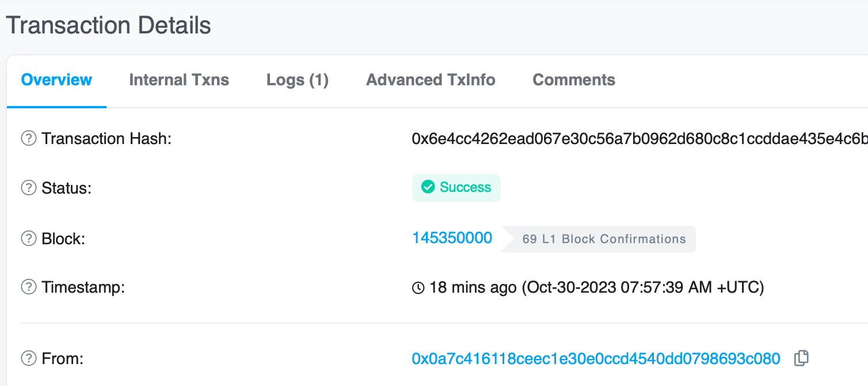Switch to the Overview tab
The width and height of the screenshot is (868, 386).
(x=56, y=80)
